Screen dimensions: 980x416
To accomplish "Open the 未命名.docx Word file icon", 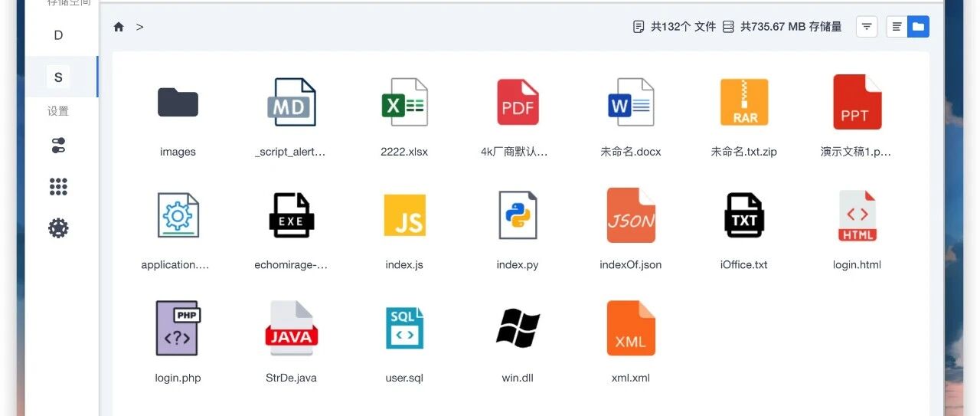I will click(631, 102).
